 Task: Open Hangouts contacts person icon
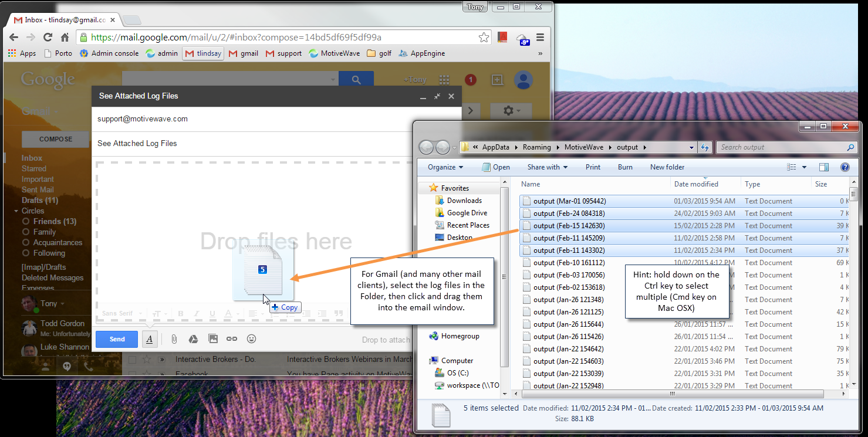(45, 366)
